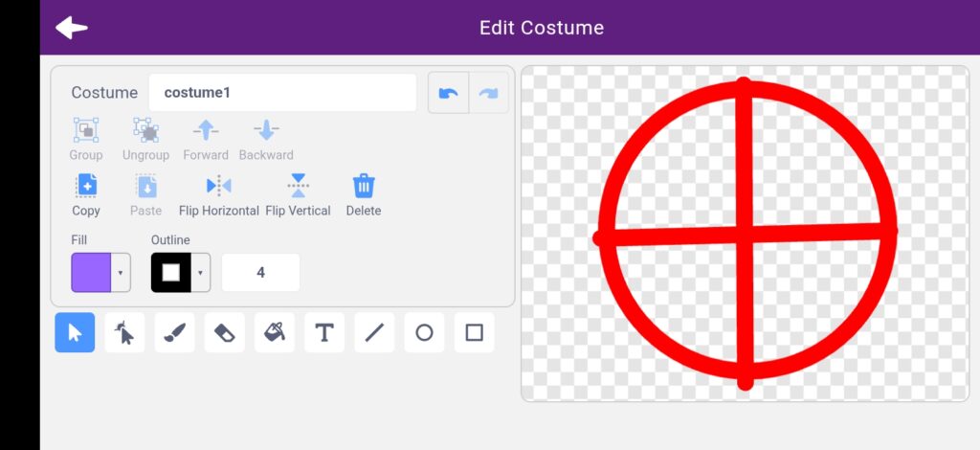Click the costume1 name field
Screen dimensions: 980x450
point(282,93)
